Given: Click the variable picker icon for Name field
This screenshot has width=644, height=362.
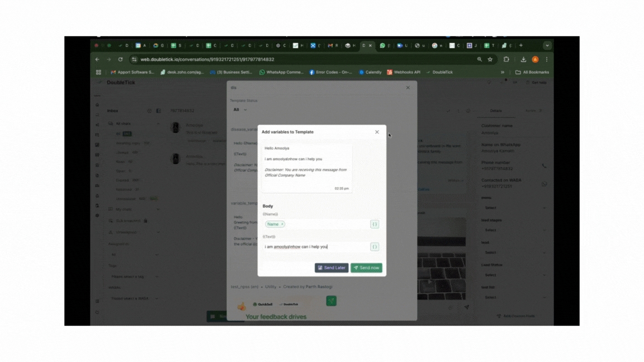Looking at the screenshot, I should coord(375,224).
